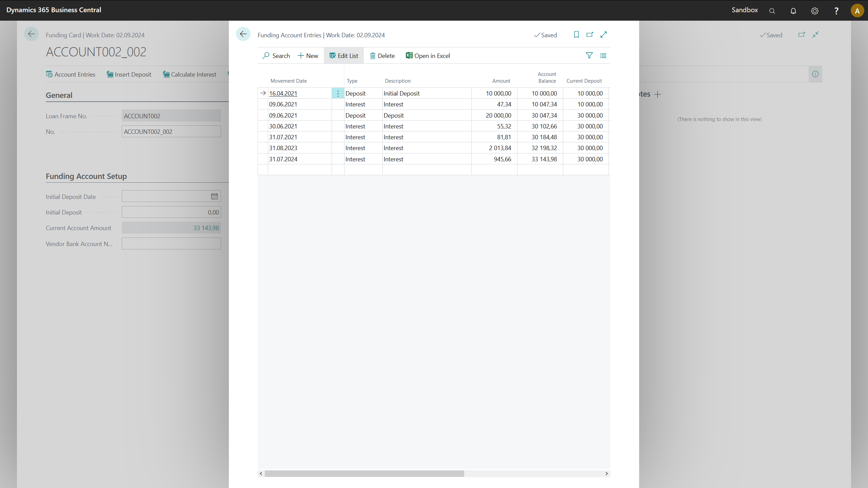The image size is (868, 488).
Task: Open notifications bell icon
Action: tap(793, 11)
